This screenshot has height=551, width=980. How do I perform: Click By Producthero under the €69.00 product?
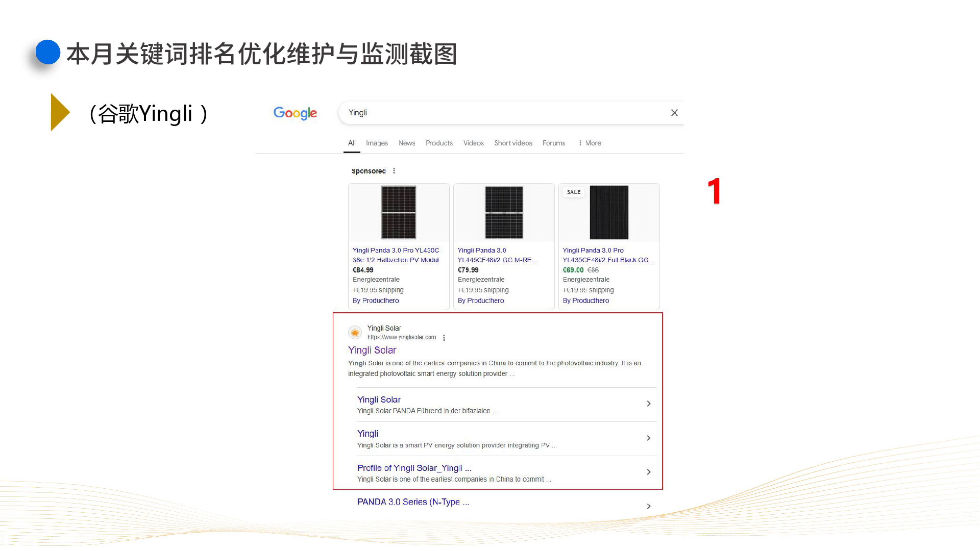point(586,300)
